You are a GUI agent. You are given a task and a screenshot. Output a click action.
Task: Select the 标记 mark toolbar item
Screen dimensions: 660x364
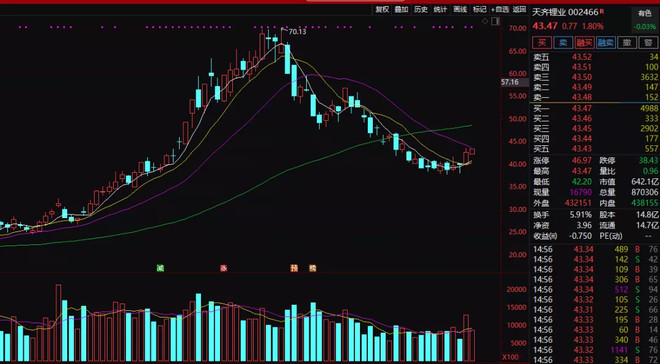click(479, 9)
